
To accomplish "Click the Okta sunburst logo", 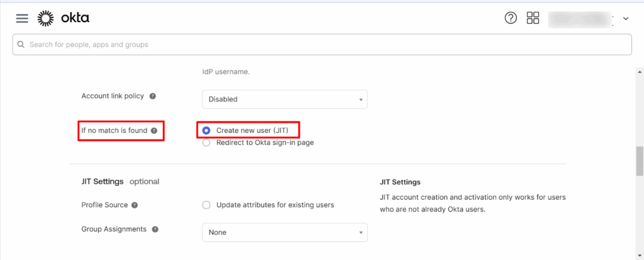I will (x=45, y=18).
